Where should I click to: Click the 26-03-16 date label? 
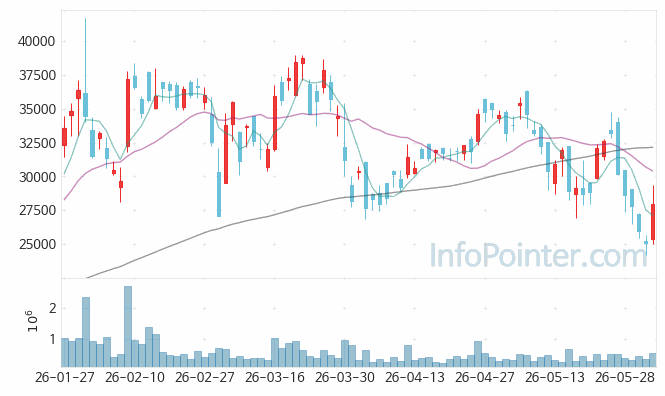(x=275, y=377)
